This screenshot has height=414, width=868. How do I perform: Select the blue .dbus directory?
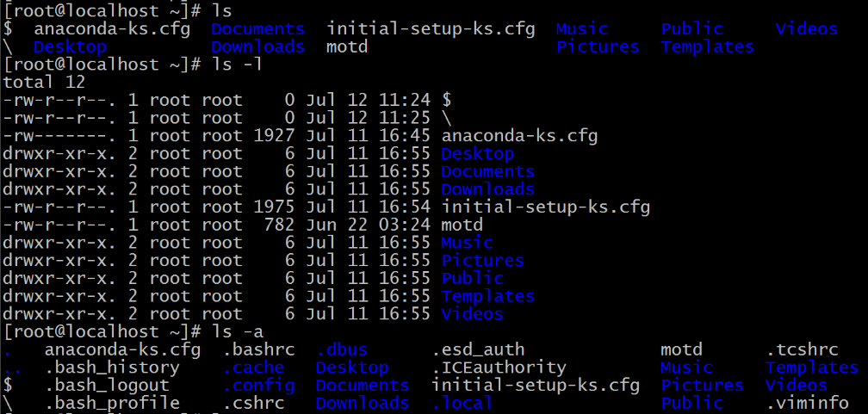[342, 349]
